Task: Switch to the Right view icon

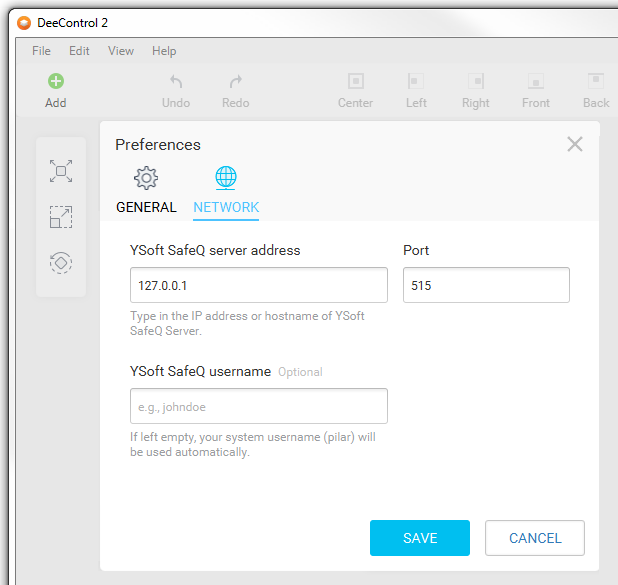Action: (x=476, y=82)
